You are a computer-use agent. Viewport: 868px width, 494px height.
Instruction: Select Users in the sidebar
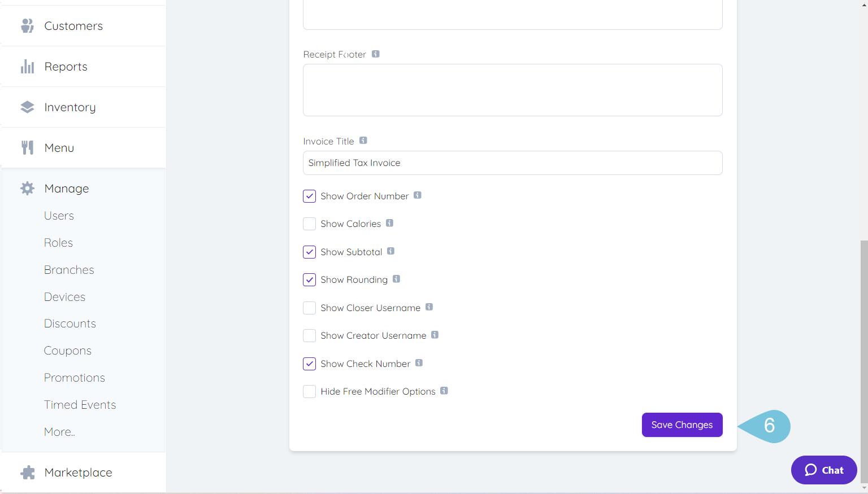(59, 215)
